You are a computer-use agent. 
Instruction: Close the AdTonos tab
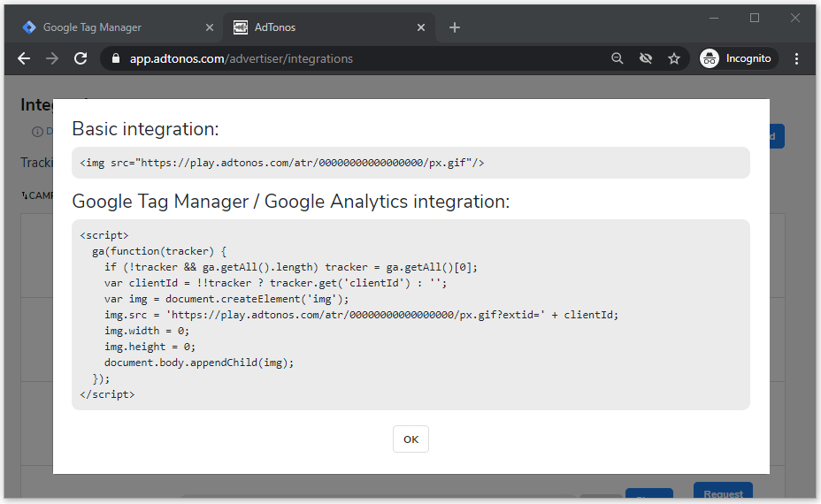[x=421, y=27]
